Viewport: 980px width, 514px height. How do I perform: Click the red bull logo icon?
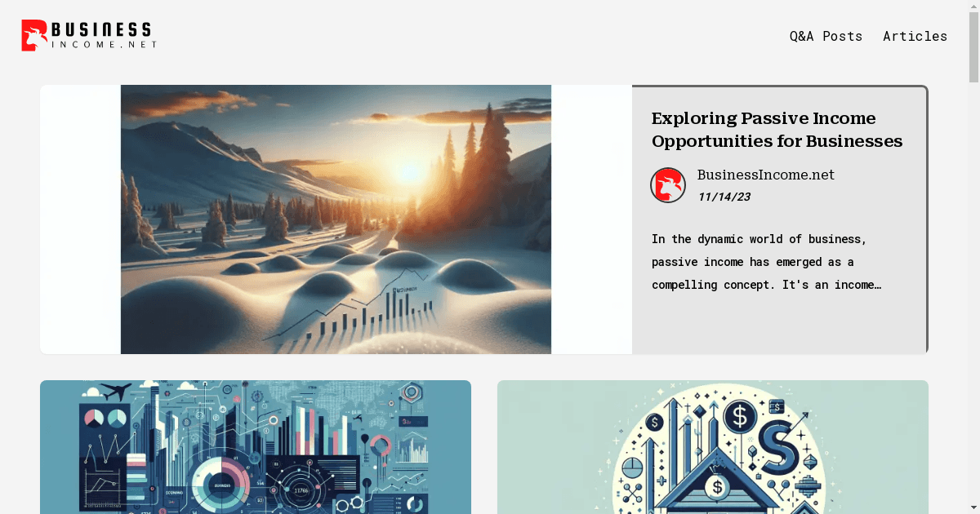tap(34, 35)
